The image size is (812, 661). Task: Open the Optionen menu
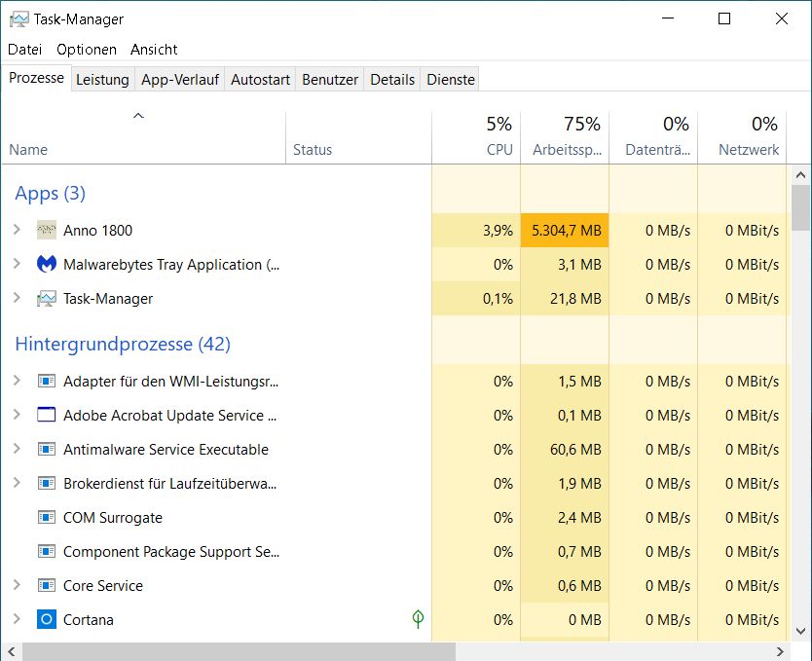pos(86,49)
